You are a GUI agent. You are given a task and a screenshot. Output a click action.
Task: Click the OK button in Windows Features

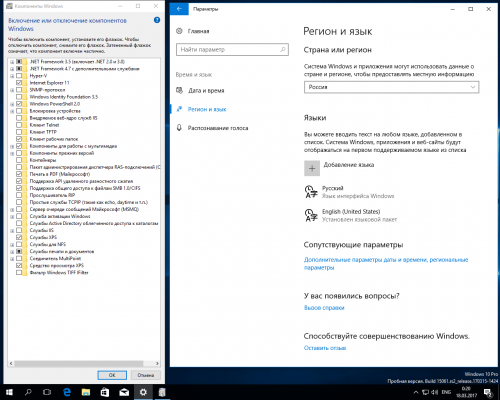112,375
